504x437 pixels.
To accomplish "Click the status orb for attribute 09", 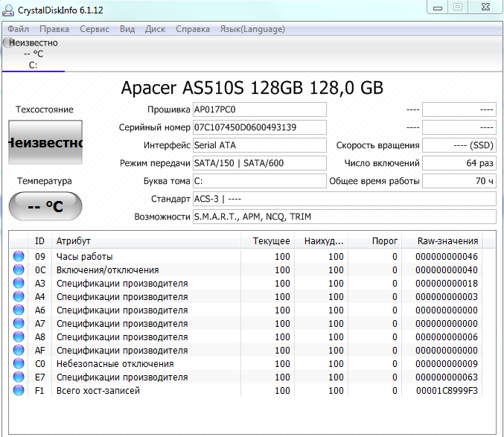I will 19,256.
